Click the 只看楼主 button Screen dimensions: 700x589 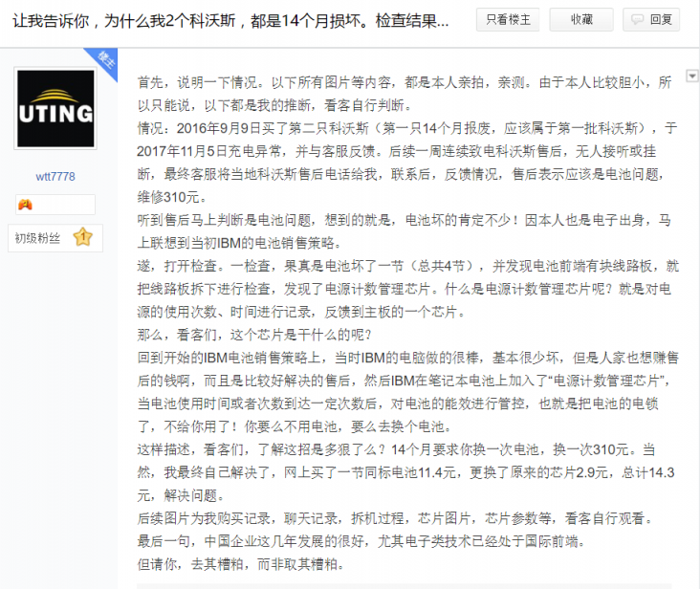508,20
